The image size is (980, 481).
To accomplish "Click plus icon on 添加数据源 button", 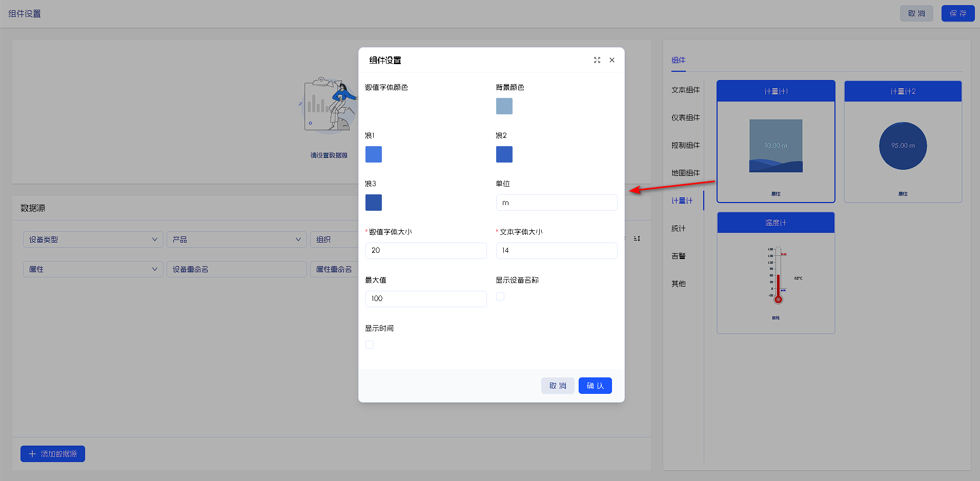I will pos(32,454).
